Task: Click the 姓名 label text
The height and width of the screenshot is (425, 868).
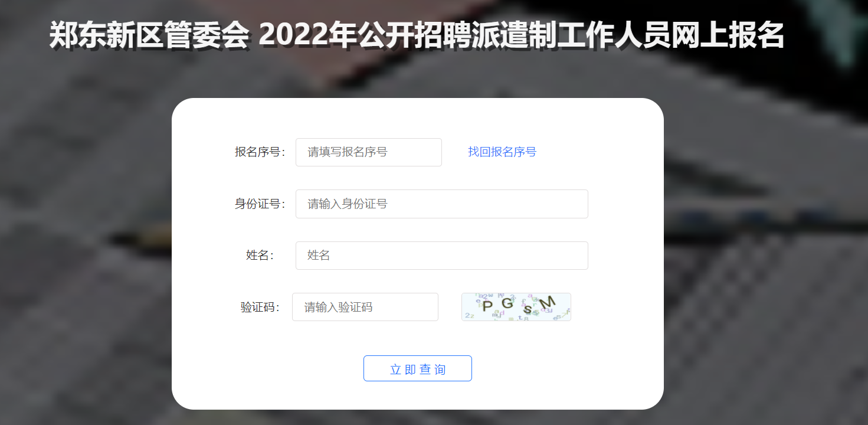Action: [260, 256]
